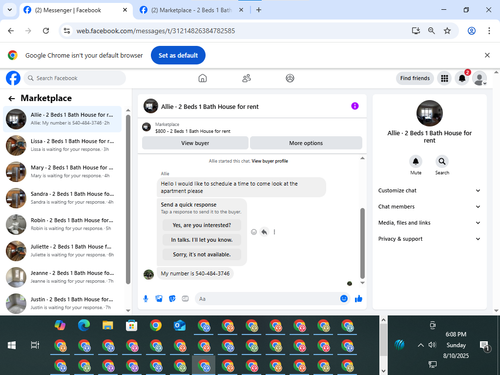The height and width of the screenshot is (375, 500).
Task: React to the message with emoji icon
Action: (x=254, y=232)
